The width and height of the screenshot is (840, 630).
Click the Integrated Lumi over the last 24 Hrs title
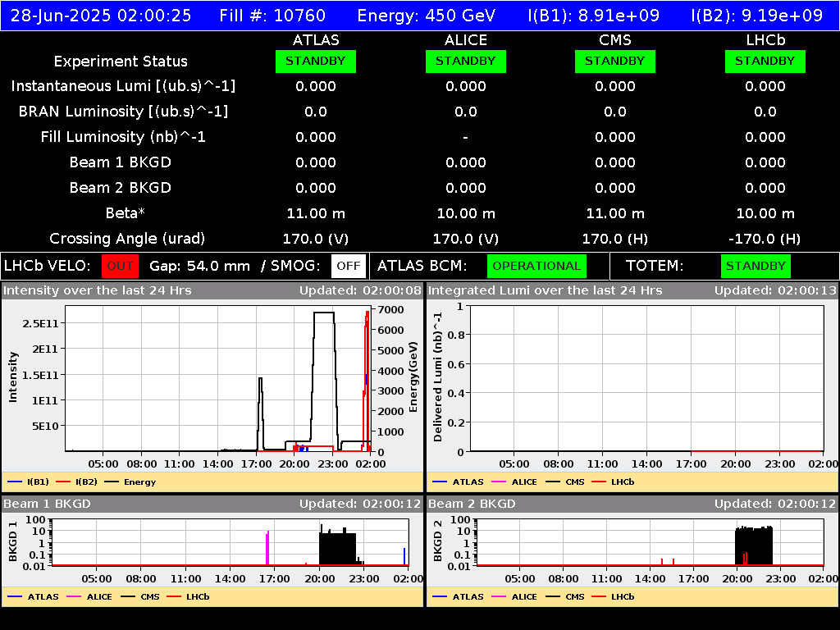(546, 291)
